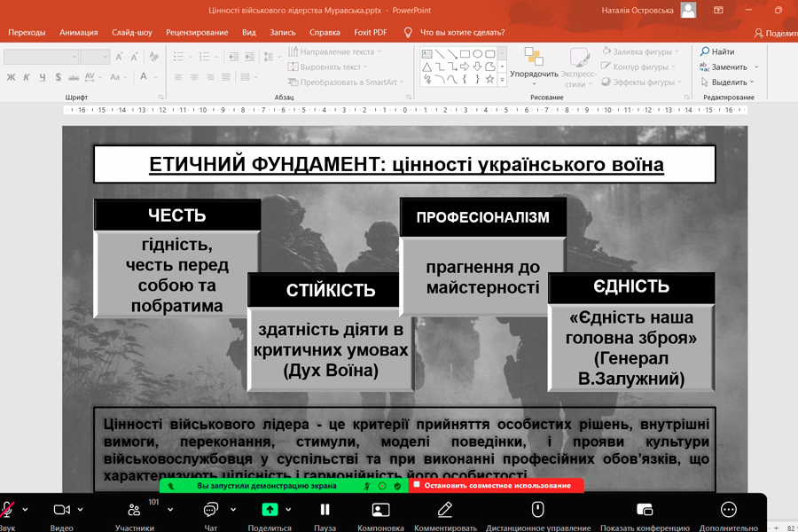Open Контур фигуры shape outline
Viewport: 798px width, 532px height.
(x=638, y=66)
